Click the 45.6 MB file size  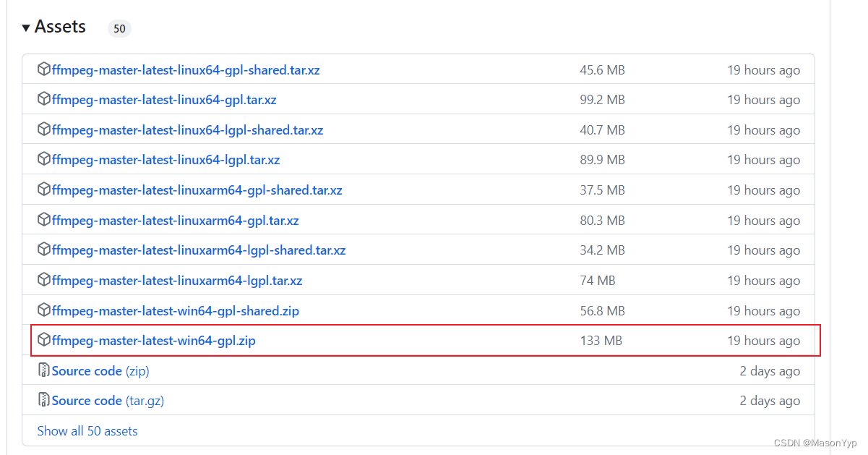point(602,70)
